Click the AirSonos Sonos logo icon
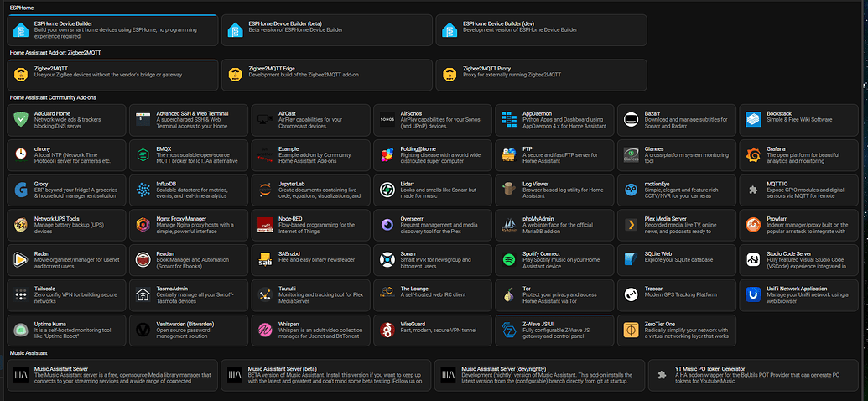868x401 pixels. point(387,119)
